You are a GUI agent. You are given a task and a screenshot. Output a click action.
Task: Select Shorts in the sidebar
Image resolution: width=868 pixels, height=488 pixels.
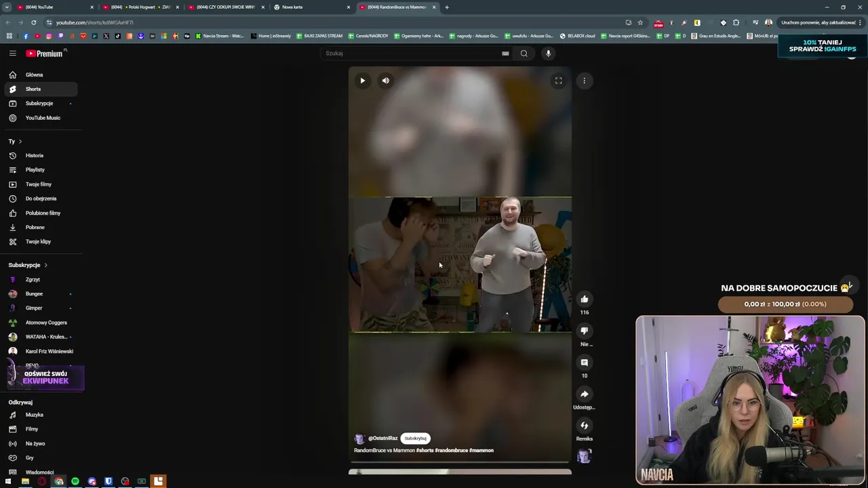(41, 89)
